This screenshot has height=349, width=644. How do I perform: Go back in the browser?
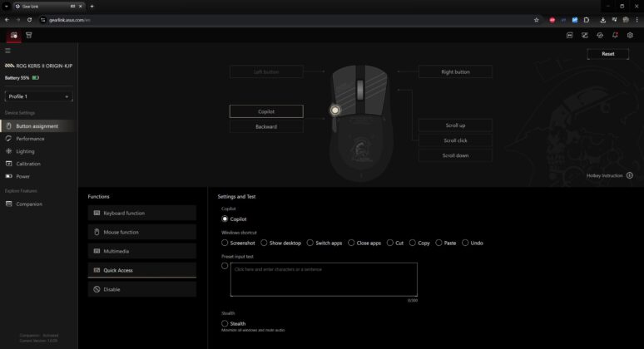tap(7, 20)
